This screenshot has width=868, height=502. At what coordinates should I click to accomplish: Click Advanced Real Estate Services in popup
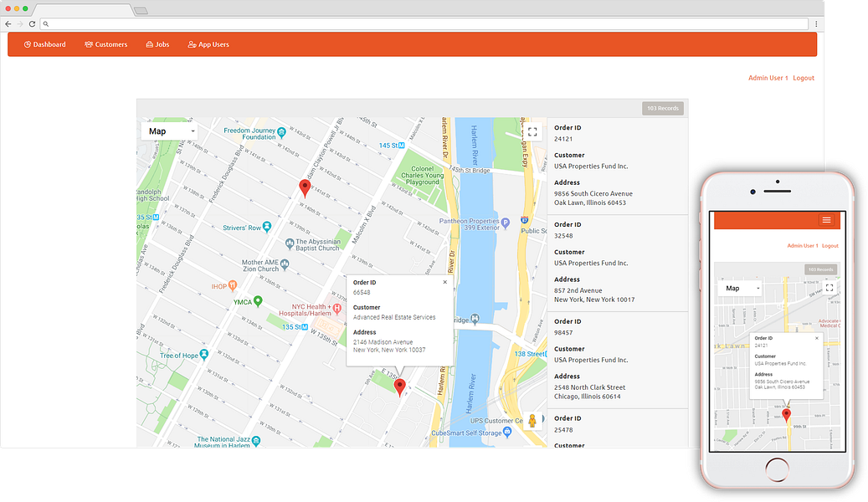coord(394,317)
